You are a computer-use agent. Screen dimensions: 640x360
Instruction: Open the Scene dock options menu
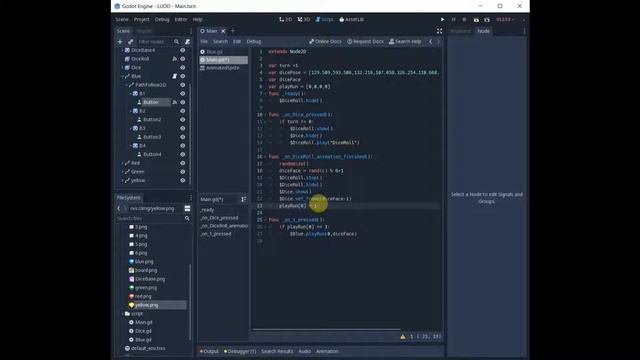point(191,31)
